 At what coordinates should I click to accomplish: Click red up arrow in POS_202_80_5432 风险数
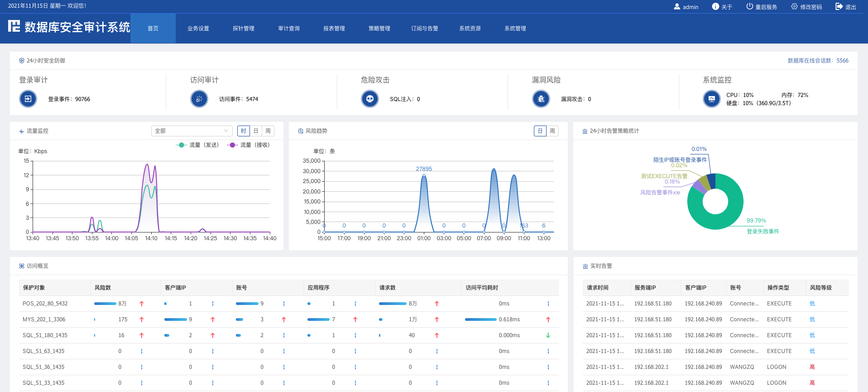tap(142, 304)
